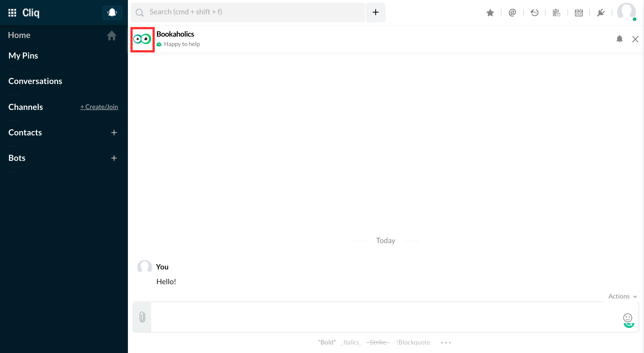Click your avatar next to You

point(144,267)
